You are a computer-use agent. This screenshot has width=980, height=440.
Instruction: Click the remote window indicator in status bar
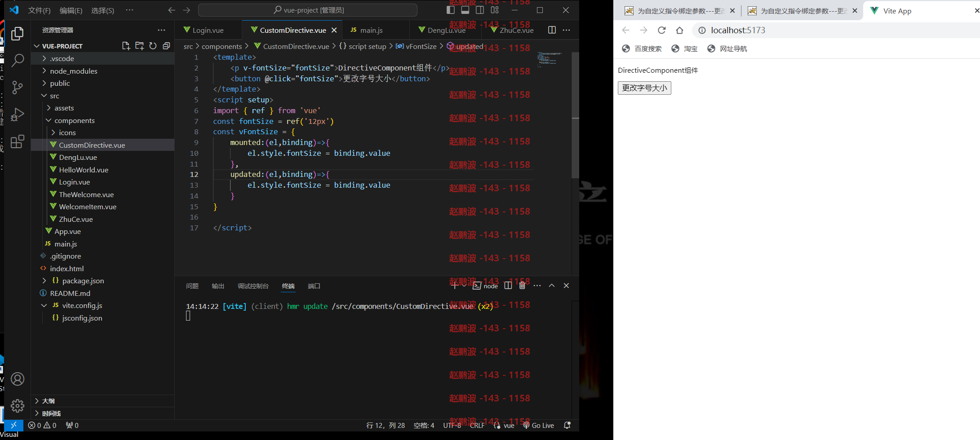point(13,425)
